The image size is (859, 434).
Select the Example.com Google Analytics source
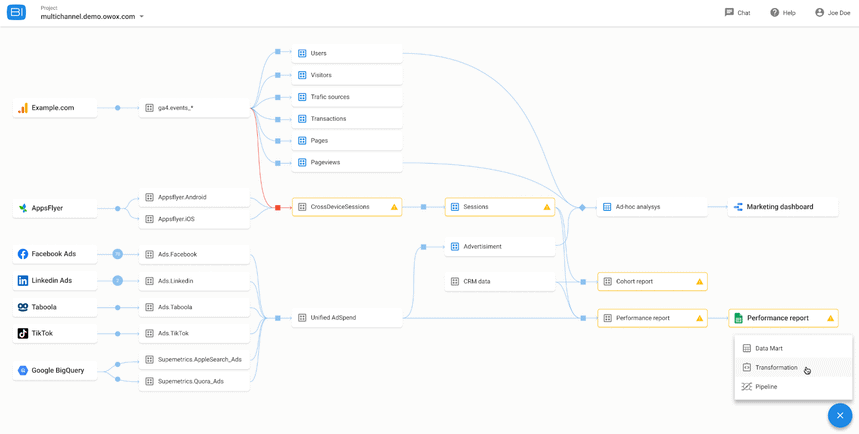(55, 108)
